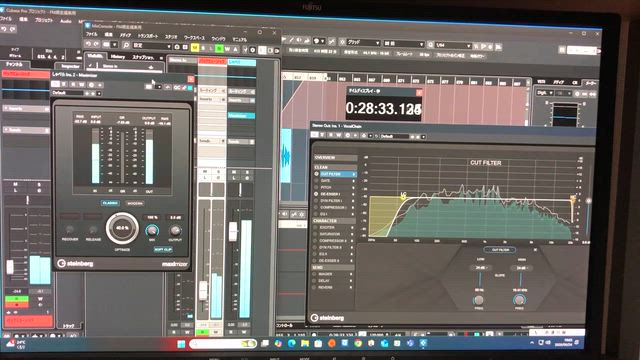Click the redo arrow in MixConsole toolbar
The width and height of the screenshot is (640, 360).
pos(96,44)
